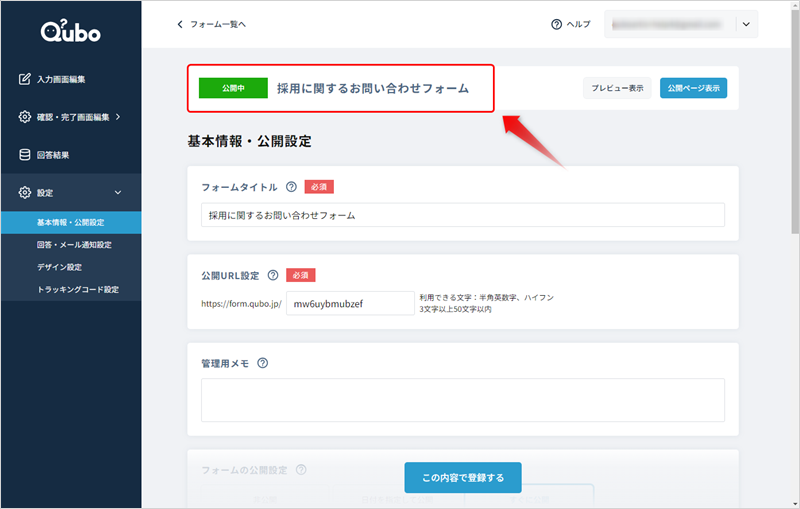Click https://form.qubo.jp/ URL prefix text
This screenshot has width=800, height=509.
[x=241, y=303]
